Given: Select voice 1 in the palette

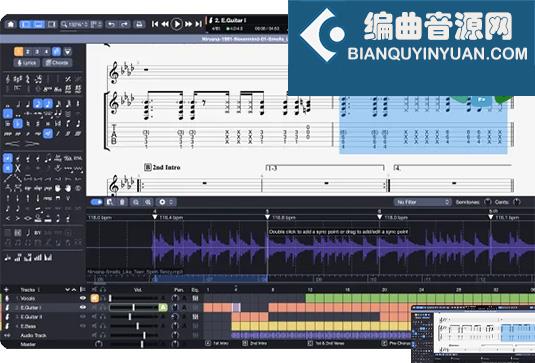Looking at the screenshot, I should pyautogui.click(x=18, y=52).
